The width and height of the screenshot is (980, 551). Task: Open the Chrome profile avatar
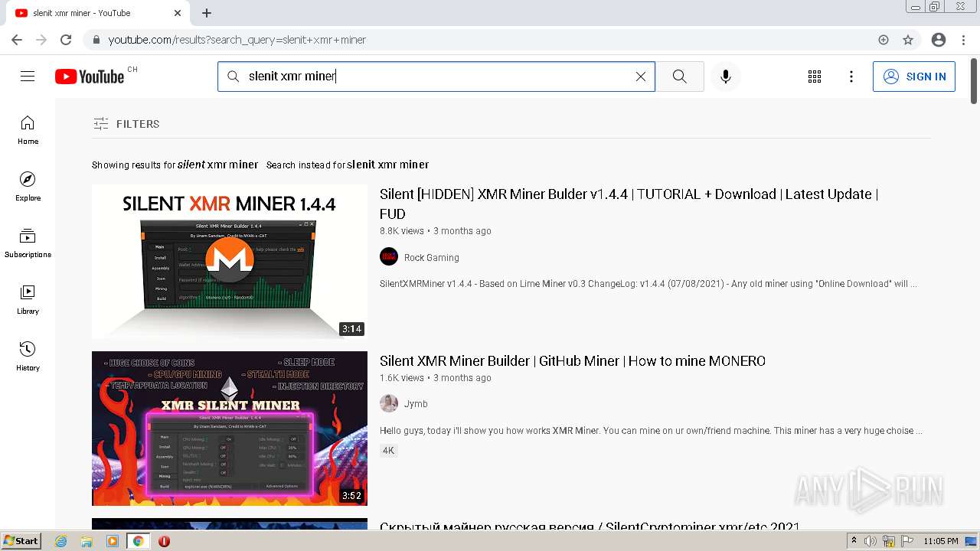tap(939, 40)
